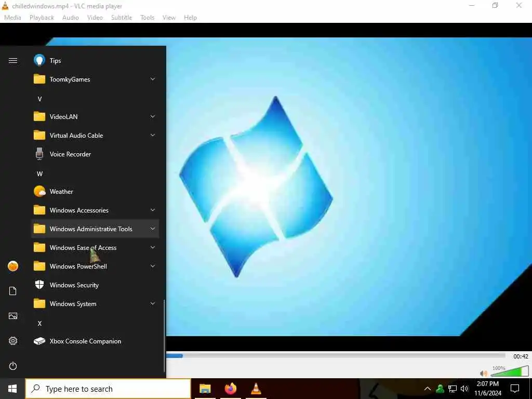
Task: Open the View menu in VLC
Action: [169, 18]
